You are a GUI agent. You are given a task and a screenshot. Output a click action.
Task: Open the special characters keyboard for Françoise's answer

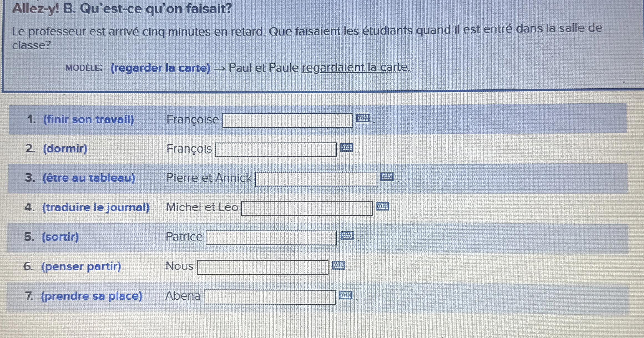click(x=363, y=118)
